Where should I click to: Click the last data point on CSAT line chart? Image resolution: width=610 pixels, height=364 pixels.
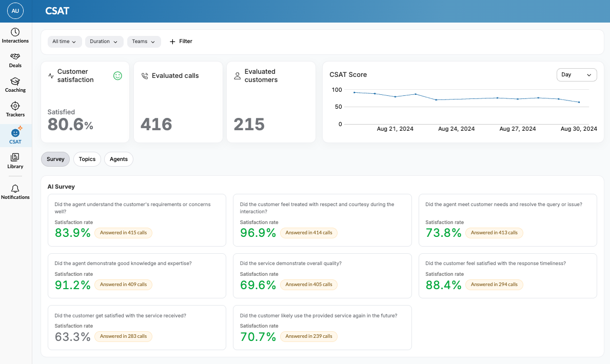tap(579, 102)
